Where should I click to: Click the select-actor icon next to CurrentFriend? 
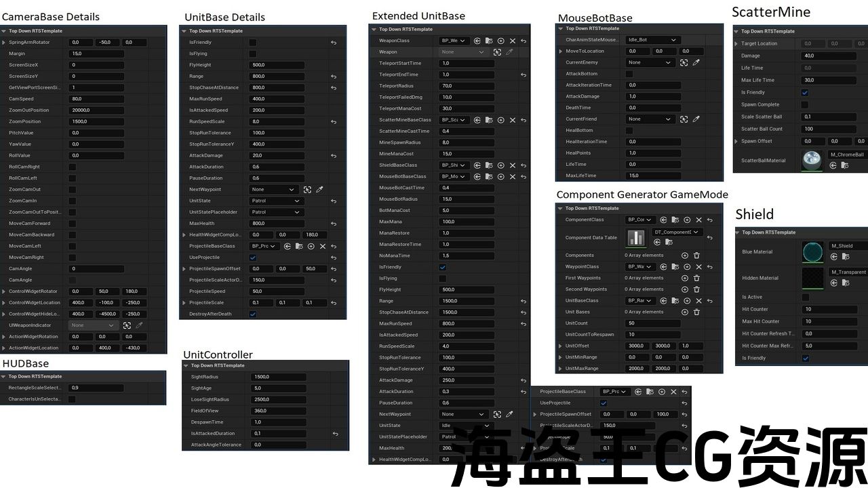684,119
